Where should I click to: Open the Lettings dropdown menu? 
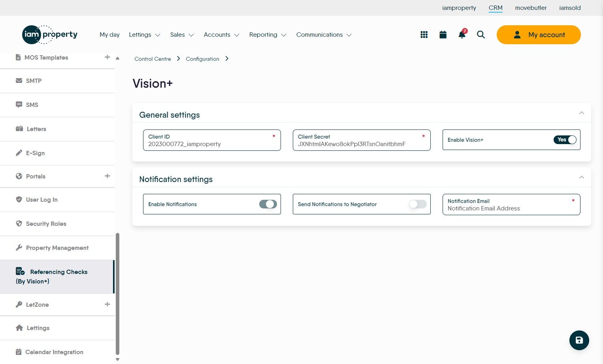(x=145, y=35)
